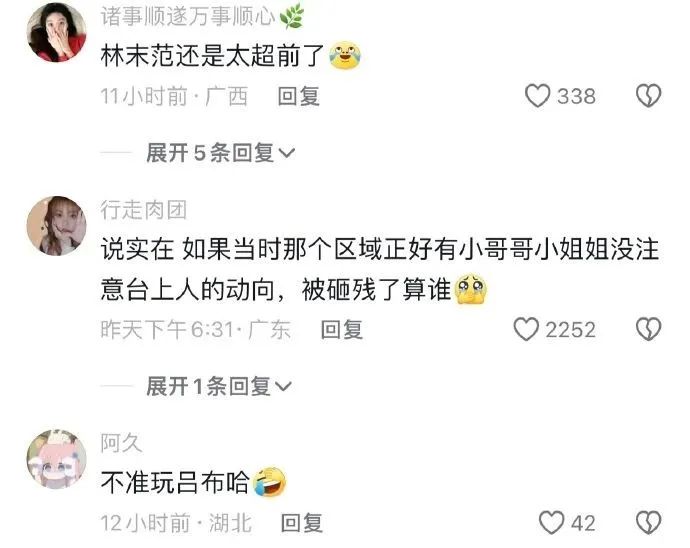Viewport: 690px width, 548px height.
Task: Reply to the 广西 comment
Action: click(298, 96)
